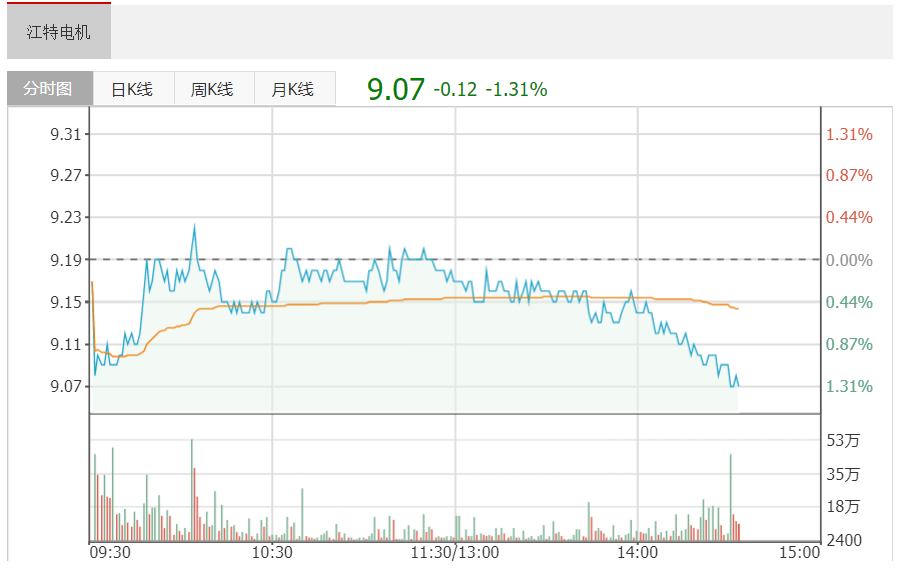Click the 9.27 price axis label
The width and height of the screenshot is (900, 569).
point(65,175)
